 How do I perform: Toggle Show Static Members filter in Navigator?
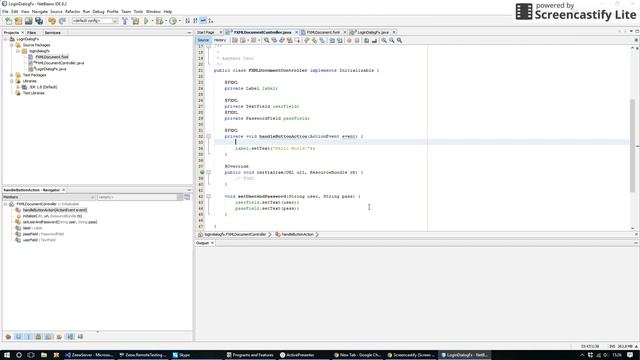click(x=28, y=337)
